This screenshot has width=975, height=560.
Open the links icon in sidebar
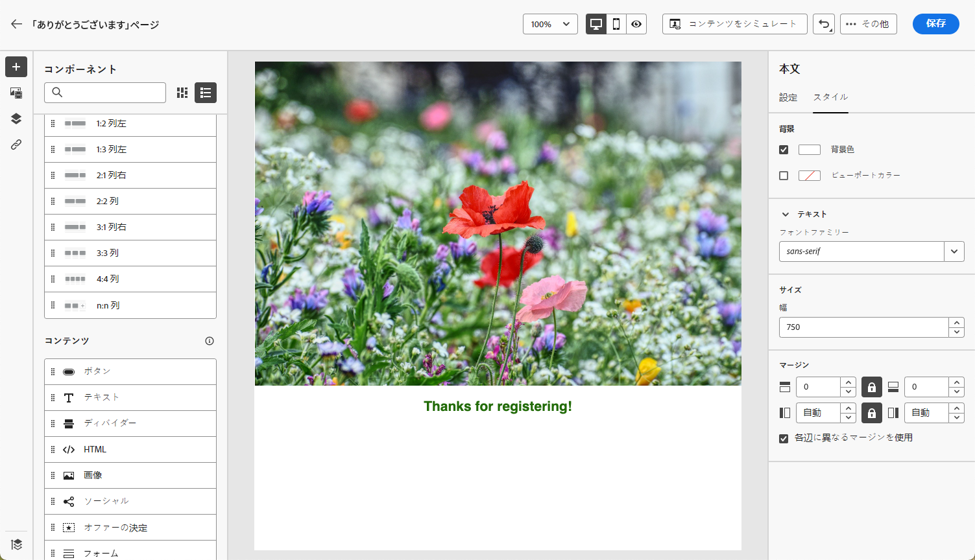[16, 145]
